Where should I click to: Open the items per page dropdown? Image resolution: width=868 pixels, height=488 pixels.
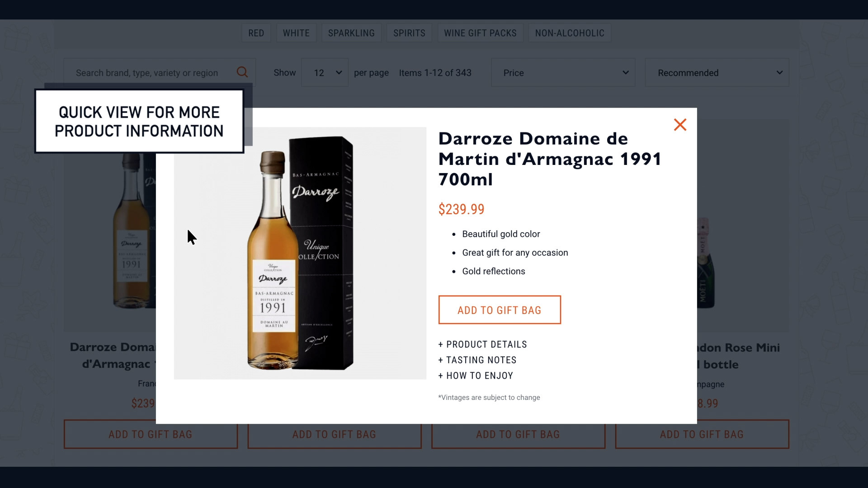[x=325, y=73]
